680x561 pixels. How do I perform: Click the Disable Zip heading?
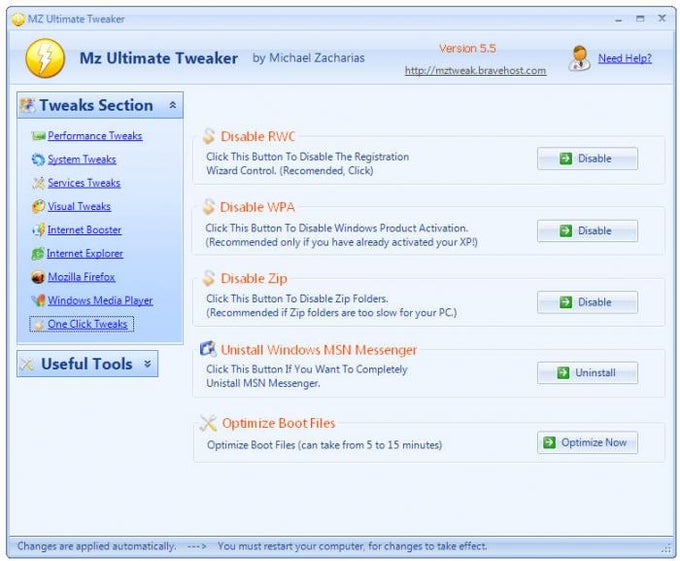[254, 278]
